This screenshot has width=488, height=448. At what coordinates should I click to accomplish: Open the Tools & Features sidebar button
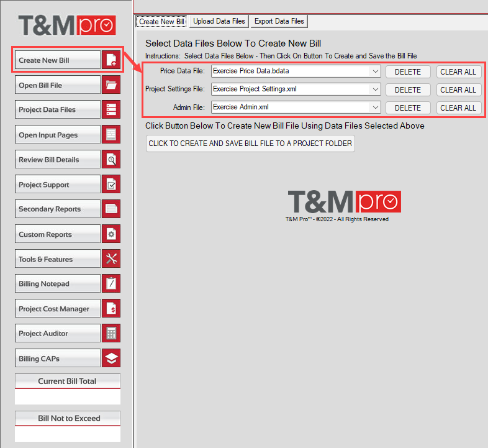tap(58, 258)
